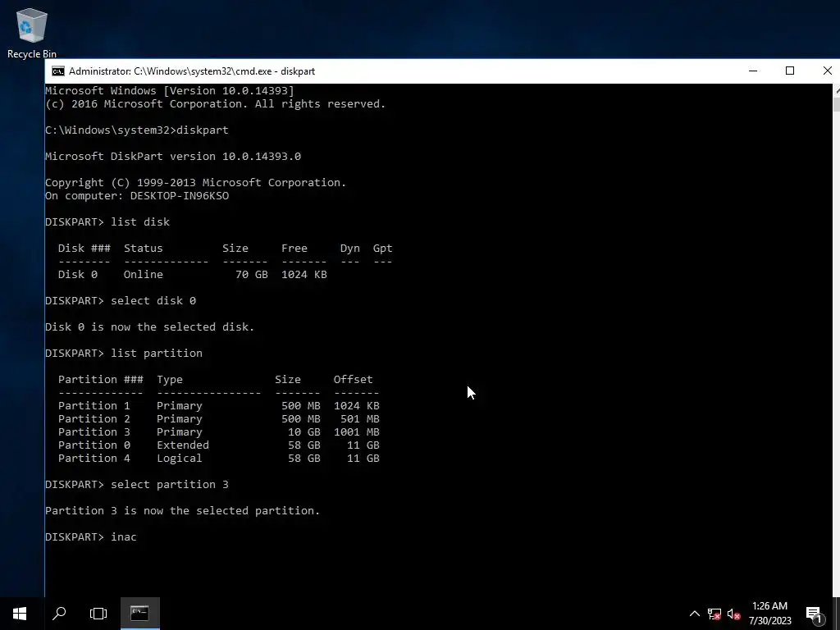
Task: Click the 'C:\Windows\system32>diskpart' command line
Action: pyautogui.click(x=137, y=130)
